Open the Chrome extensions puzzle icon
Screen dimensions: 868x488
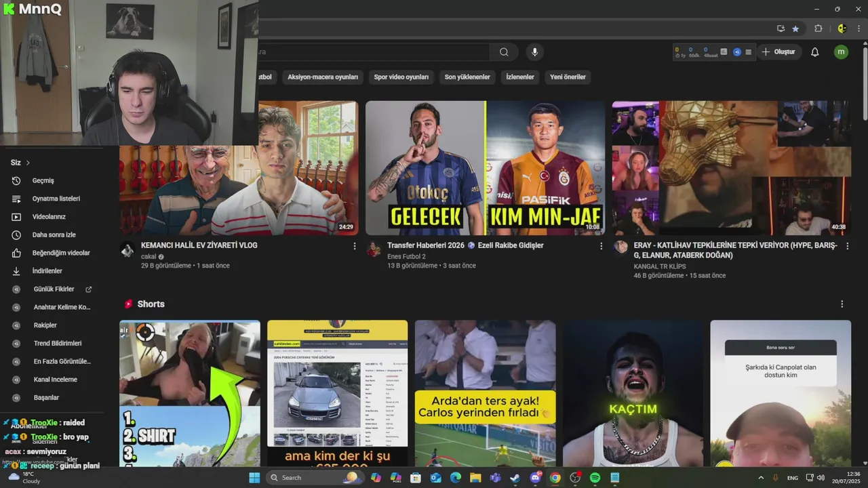pyautogui.click(x=818, y=28)
